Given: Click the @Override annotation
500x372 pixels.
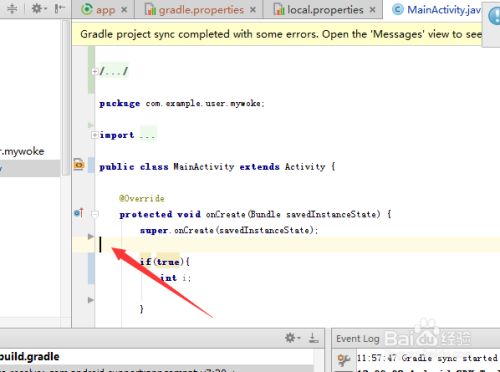Looking at the screenshot, I should [x=142, y=199].
